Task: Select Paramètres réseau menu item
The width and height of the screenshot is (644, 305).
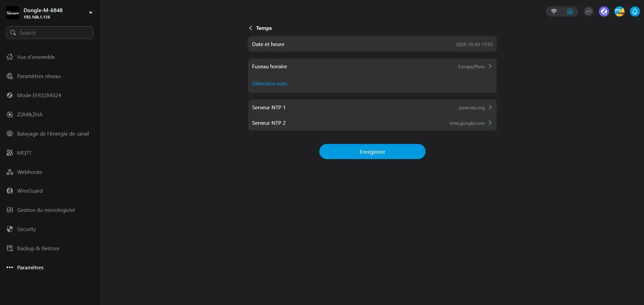Action: (39, 76)
